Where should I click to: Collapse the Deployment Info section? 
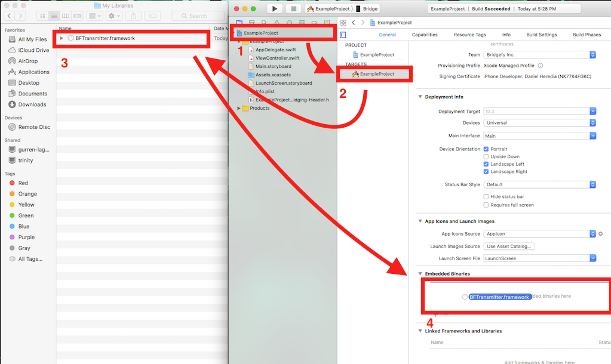420,97
